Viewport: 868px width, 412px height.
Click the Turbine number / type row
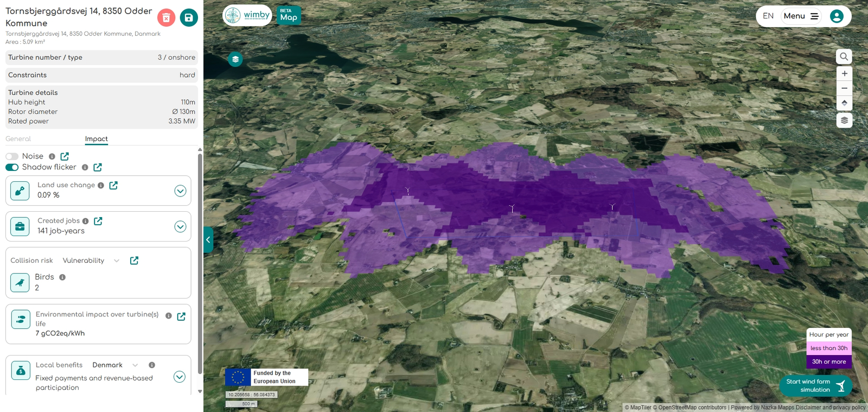coord(101,58)
